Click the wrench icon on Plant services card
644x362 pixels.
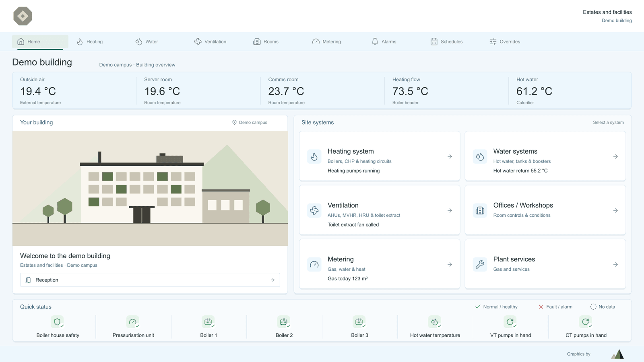[480, 264]
